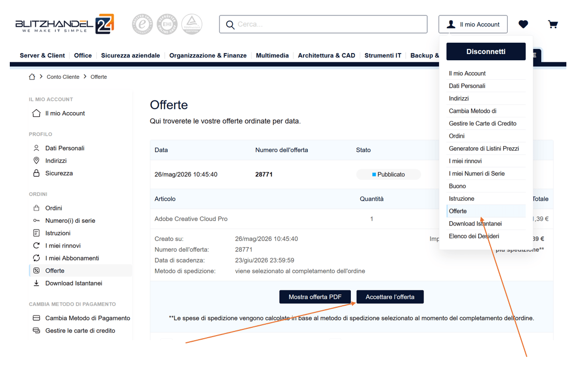Image resolution: width=588 pixels, height=368 pixels.
Task: Select Il mio Account in dropdown menu
Action: click(x=486, y=74)
